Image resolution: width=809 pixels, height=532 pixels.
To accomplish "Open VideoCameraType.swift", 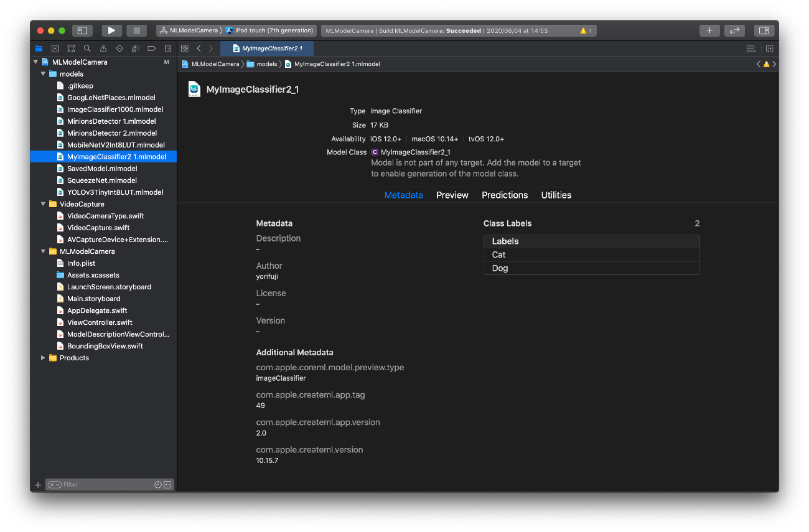I will (105, 216).
